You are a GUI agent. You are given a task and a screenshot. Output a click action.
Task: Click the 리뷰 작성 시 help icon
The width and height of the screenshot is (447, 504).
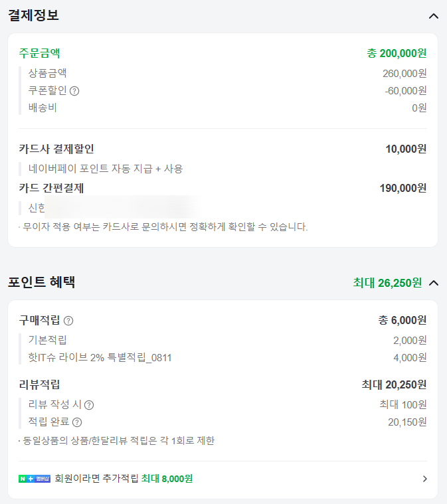89,405
